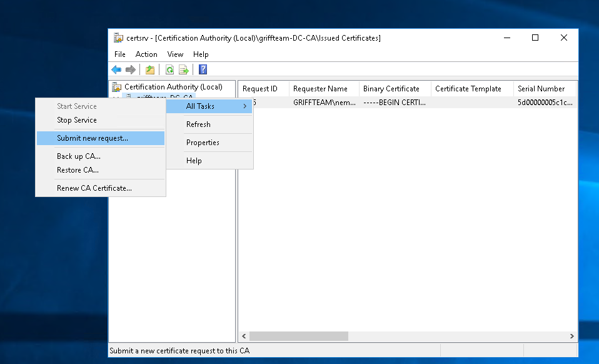Click the horizontal scrollbar right arrow

[572, 336]
